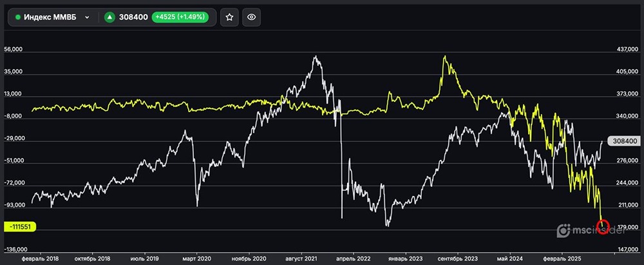Click the 147,000 right axis label

(628, 250)
